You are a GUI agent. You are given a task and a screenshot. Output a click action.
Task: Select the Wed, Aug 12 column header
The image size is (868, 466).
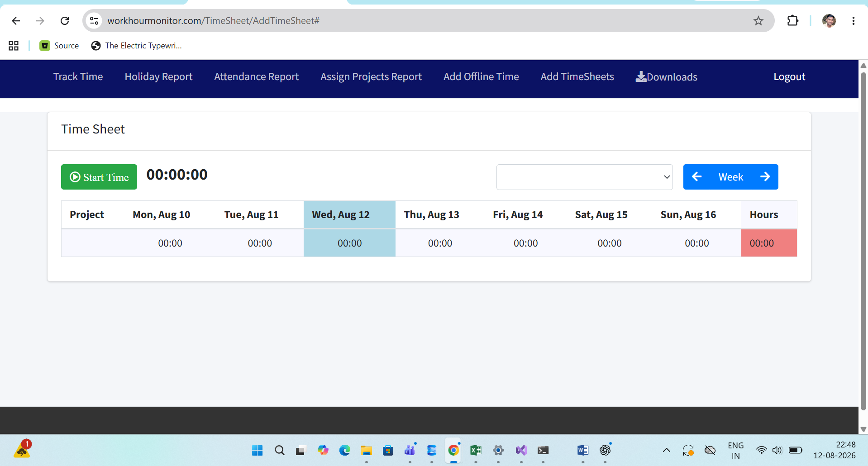coord(349,214)
